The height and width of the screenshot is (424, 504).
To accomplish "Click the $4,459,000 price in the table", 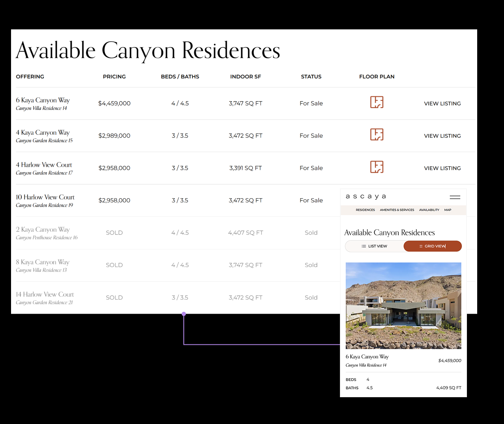I will [114, 104].
